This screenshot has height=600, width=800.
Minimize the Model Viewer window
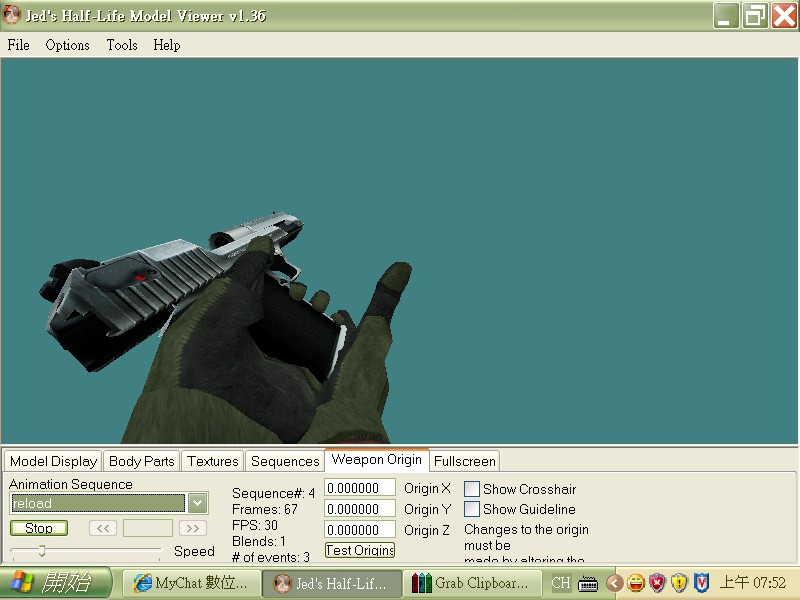(726, 15)
